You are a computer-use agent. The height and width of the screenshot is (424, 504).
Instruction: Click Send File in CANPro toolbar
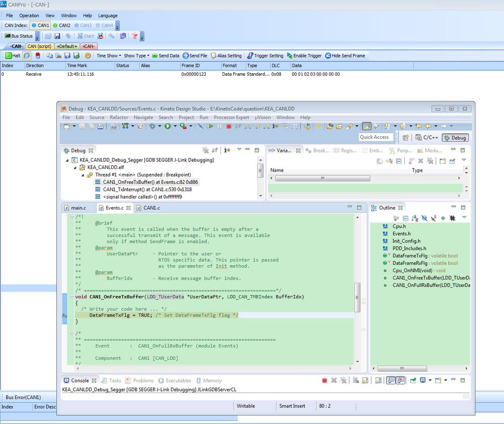coord(195,56)
